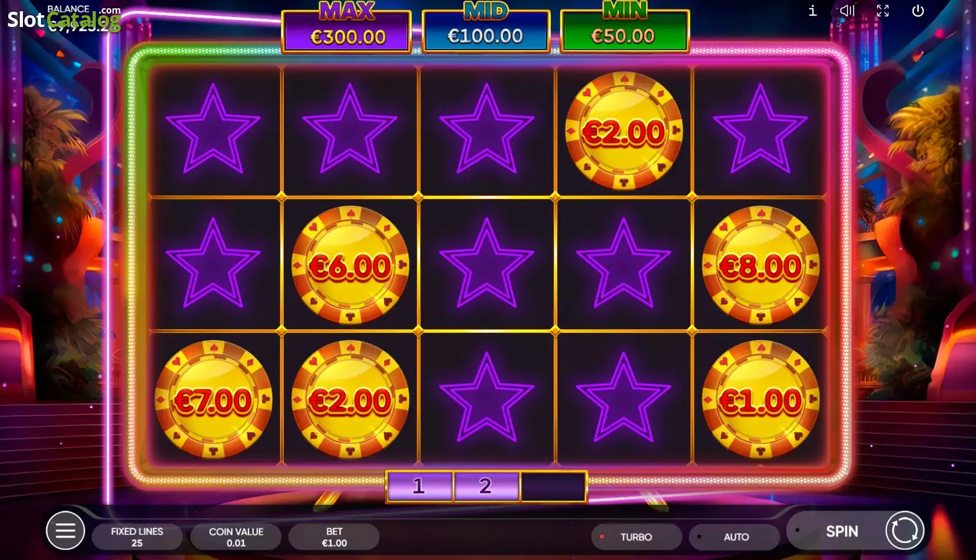976x560 pixels.
Task: Open the Coin Value selector
Action: (x=236, y=537)
